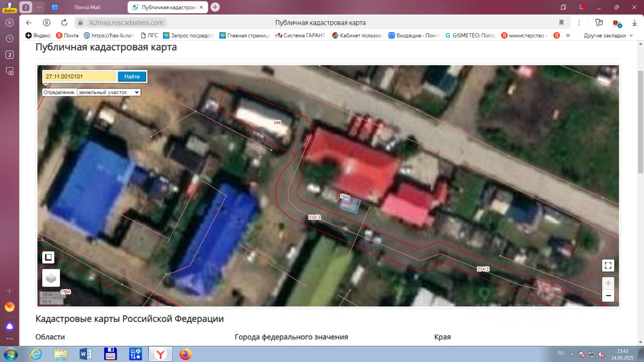Click the 'Найти' search button
This screenshot has width=644, height=362.
[132, 76]
